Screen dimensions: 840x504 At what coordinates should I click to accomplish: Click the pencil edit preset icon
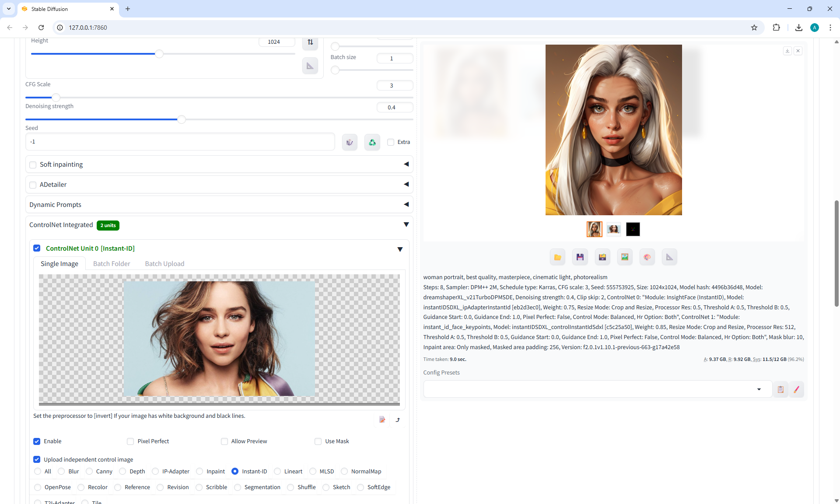[x=796, y=389]
